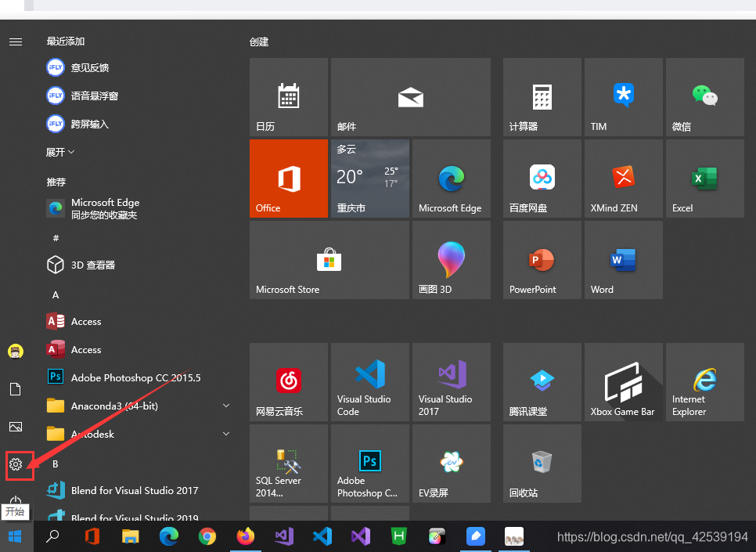The height and width of the screenshot is (552, 756).
Task: Open the Excel tile
Action: pyautogui.click(x=705, y=179)
